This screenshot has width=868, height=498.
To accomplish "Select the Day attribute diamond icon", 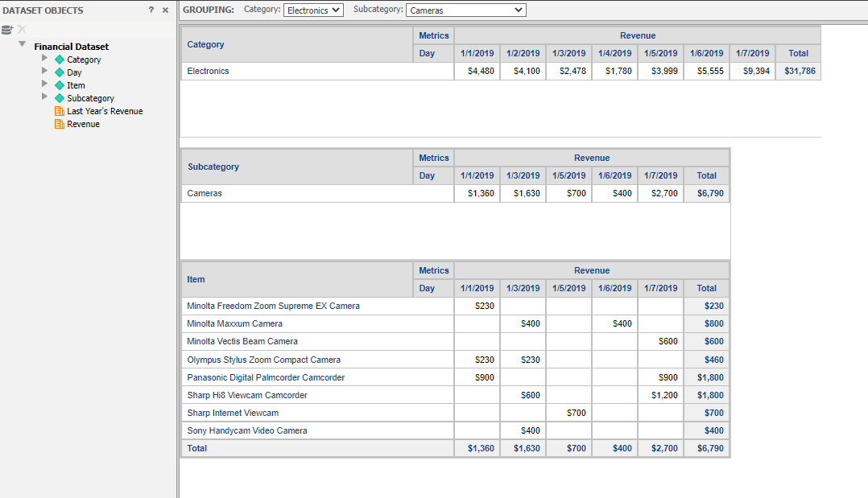I will [60, 72].
